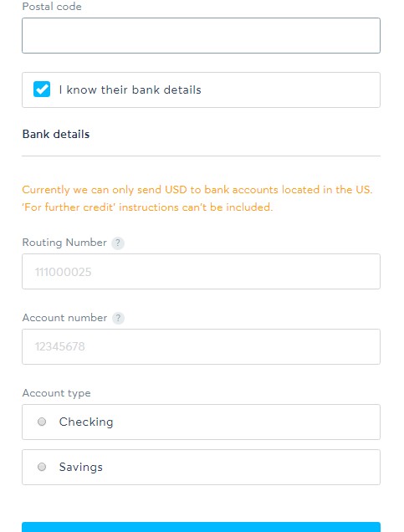Click the 'I know their bank details' label text
This screenshot has height=532, width=404.
tap(130, 90)
